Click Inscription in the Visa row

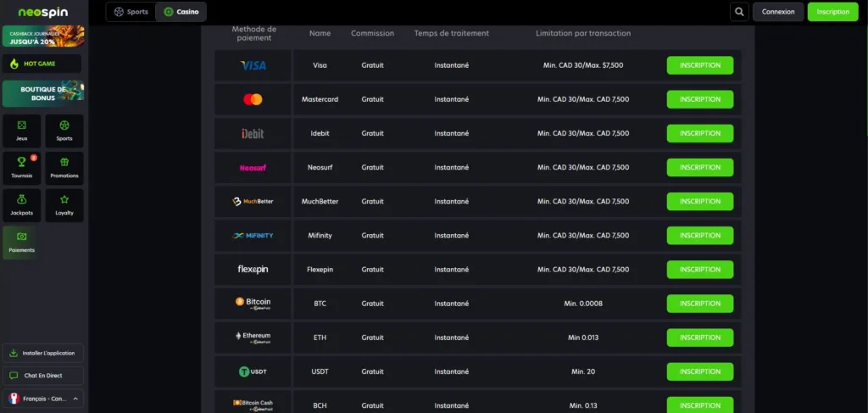(699, 65)
